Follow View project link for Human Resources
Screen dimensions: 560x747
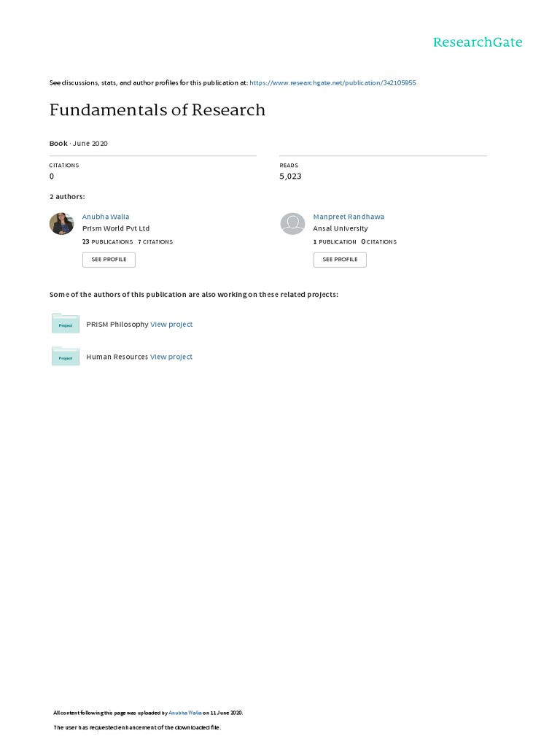coord(171,357)
